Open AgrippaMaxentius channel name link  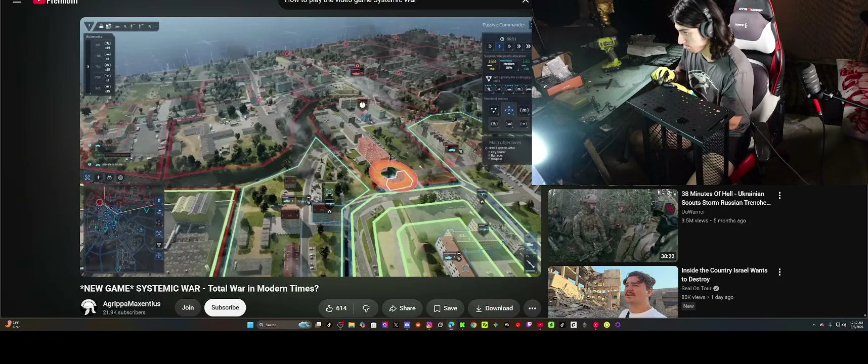(132, 304)
